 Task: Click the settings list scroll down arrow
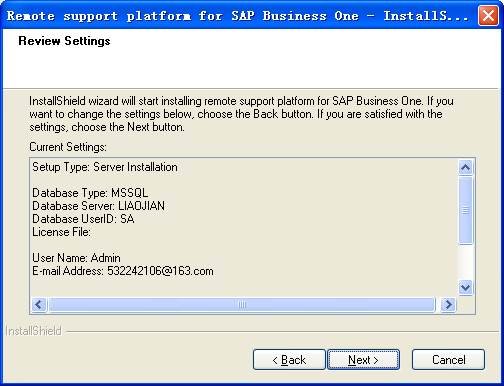pyautogui.click(x=466, y=287)
